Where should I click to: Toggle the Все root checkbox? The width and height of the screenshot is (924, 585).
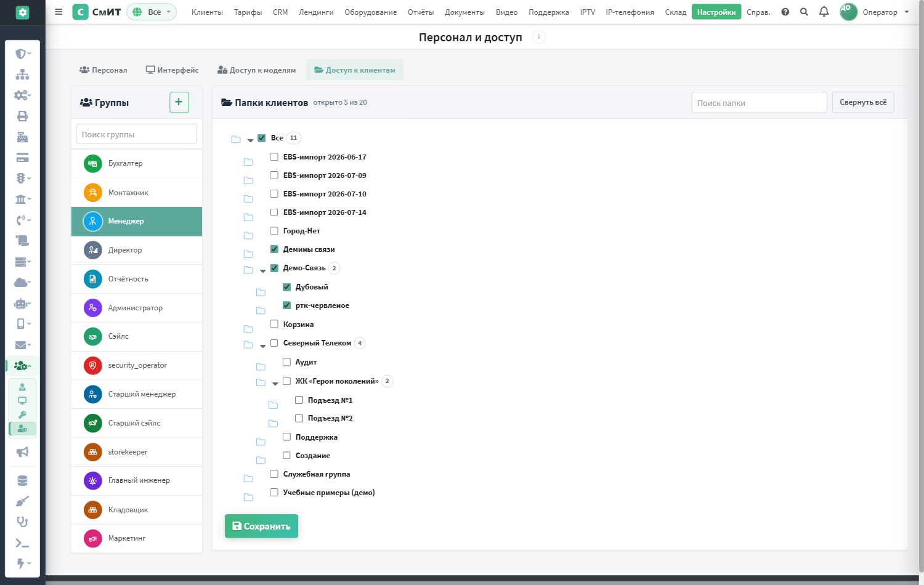[x=262, y=138]
